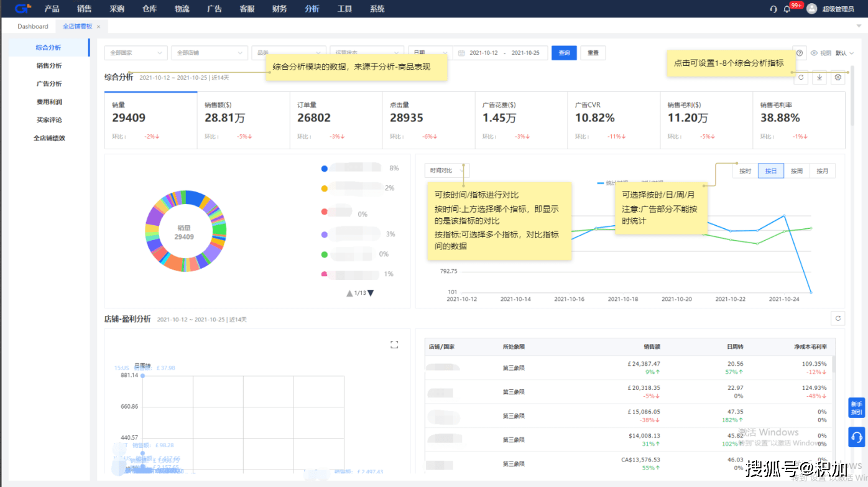Image resolution: width=868 pixels, height=487 pixels.
Task: Open the 全部店铺 dropdown
Action: click(210, 53)
